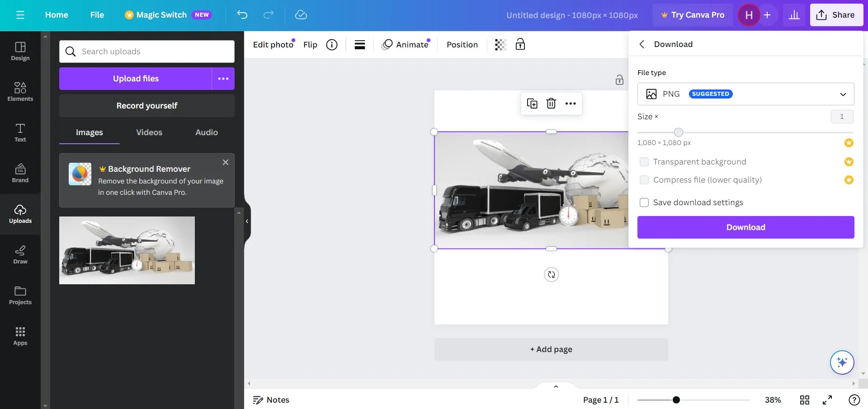The height and width of the screenshot is (409, 868).
Task: Duplicate the selected image
Action: pyautogui.click(x=532, y=103)
